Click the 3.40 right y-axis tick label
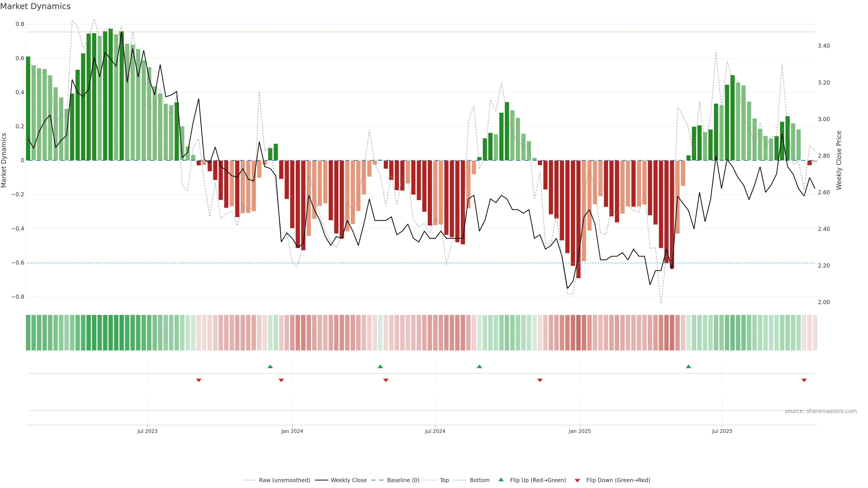Viewport: 868px width, 488px height. click(824, 46)
